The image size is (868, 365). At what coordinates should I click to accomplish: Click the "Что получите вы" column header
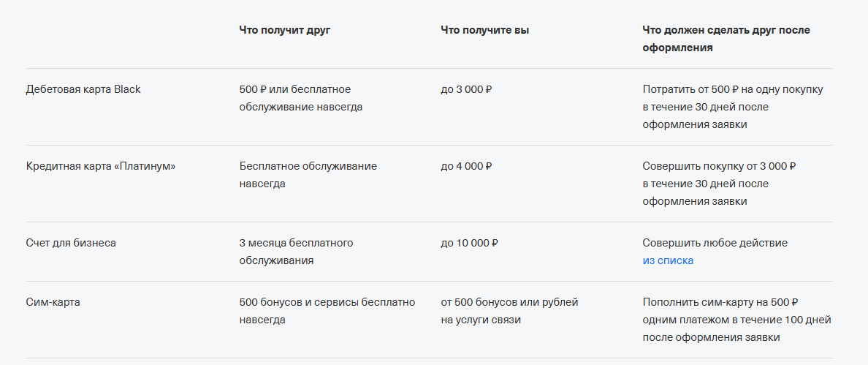tap(485, 30)
